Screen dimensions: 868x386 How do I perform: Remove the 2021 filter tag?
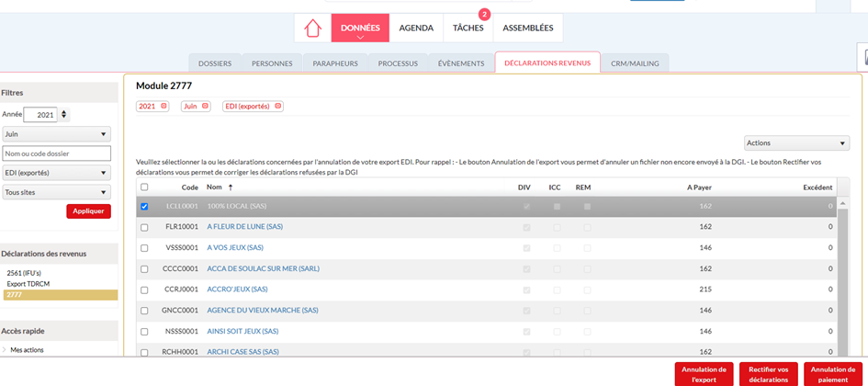point(164,107)
